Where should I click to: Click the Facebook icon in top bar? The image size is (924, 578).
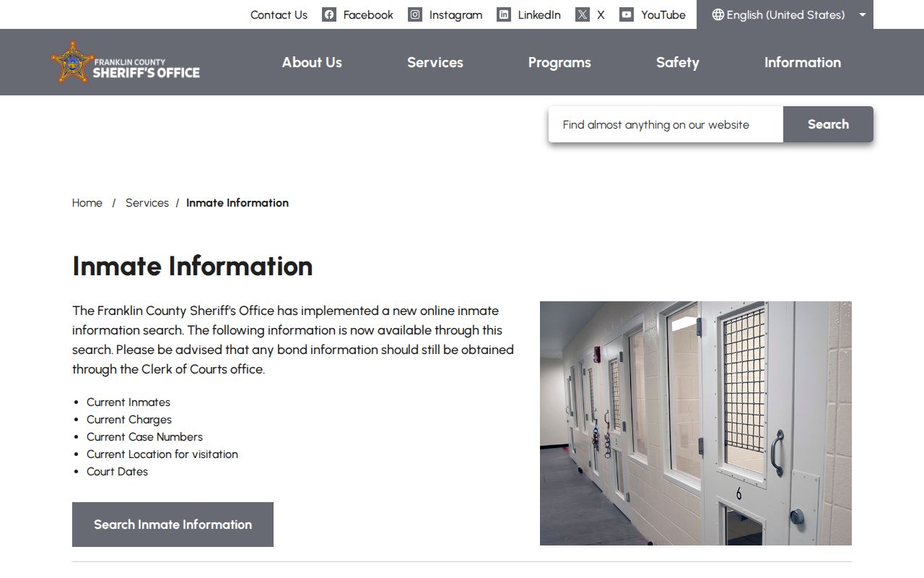pos(329,14)
